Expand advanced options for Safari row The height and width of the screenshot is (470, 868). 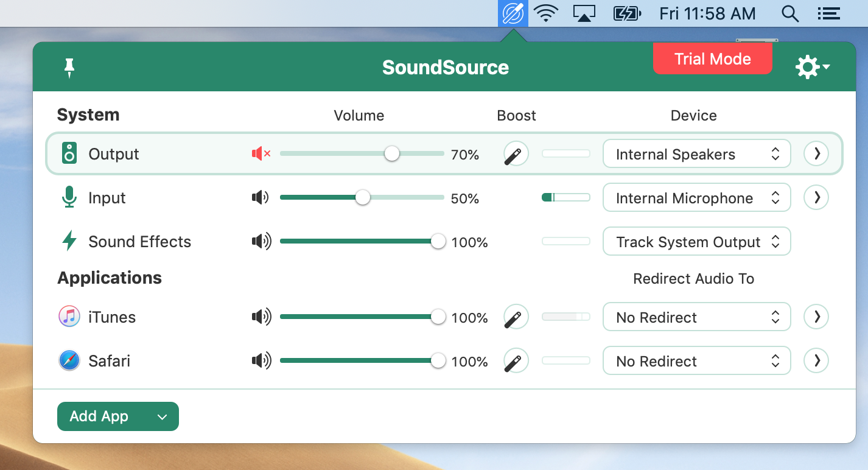point(816,360)
